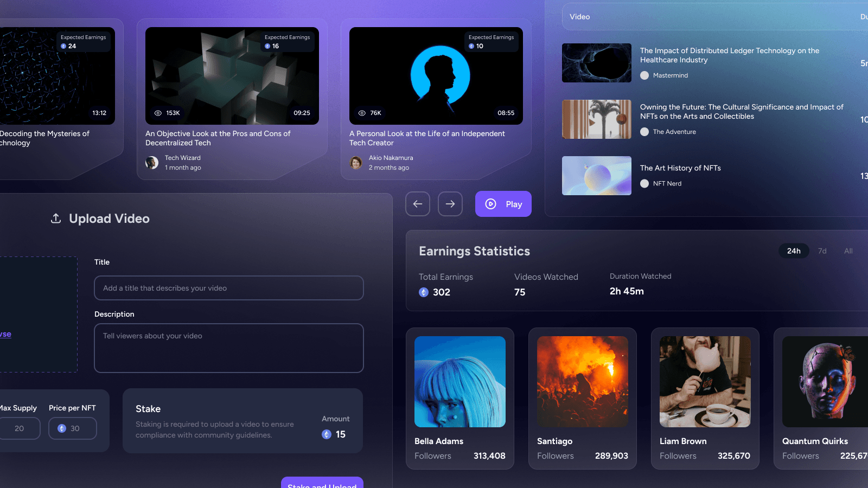Open the Decentralized Tech video thumbnail

232,76
